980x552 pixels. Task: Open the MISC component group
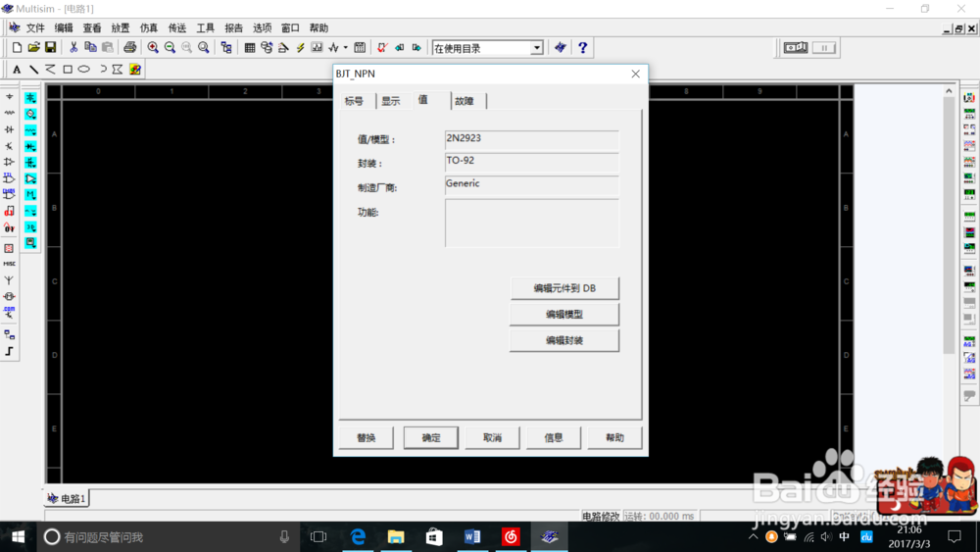pos(10,264)
